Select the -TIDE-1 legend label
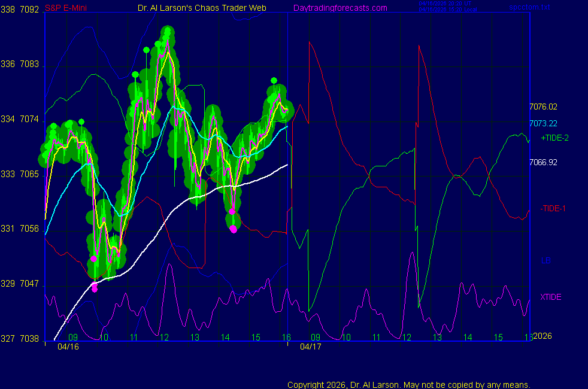 (553, 208)
